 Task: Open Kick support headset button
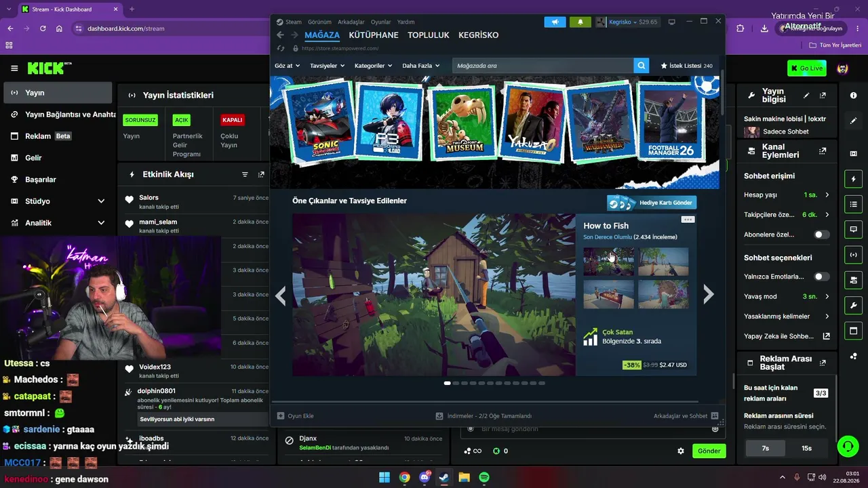click(x=848, y=446)
